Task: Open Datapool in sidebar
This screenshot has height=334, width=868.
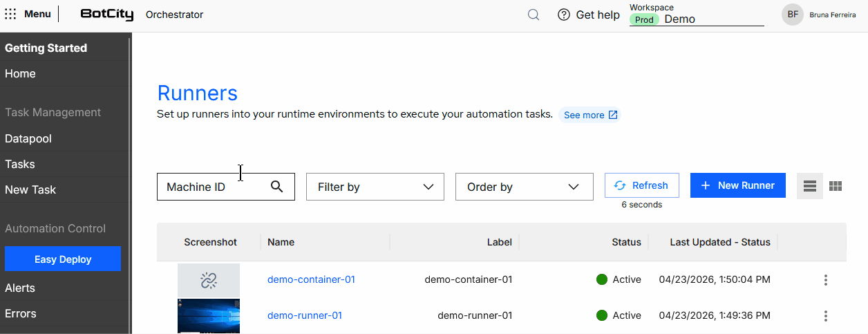Action: [x=28, y=139]
